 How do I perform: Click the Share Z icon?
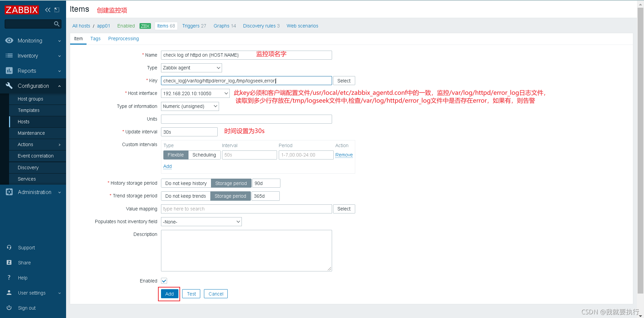pos(9,263)
